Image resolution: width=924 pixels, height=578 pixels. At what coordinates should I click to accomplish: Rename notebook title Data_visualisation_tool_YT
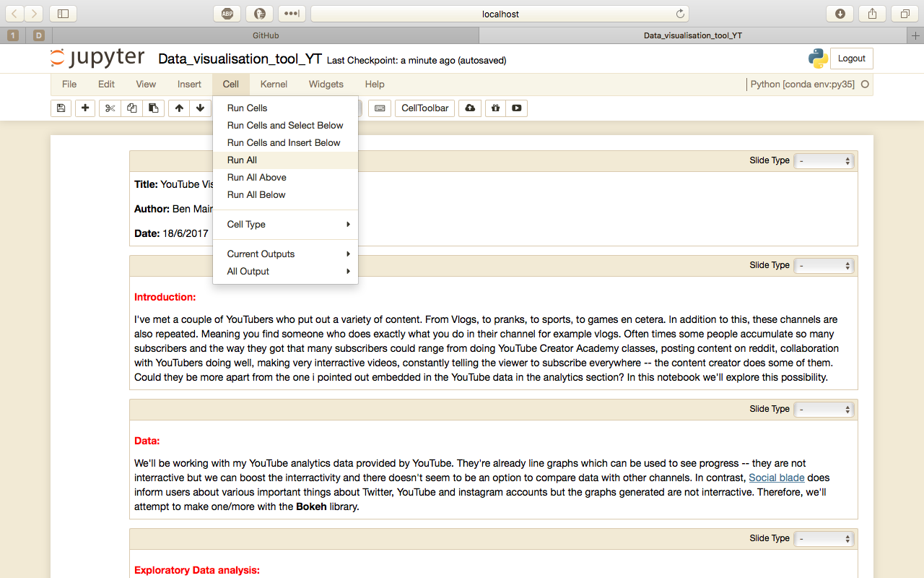coord(240,59)
